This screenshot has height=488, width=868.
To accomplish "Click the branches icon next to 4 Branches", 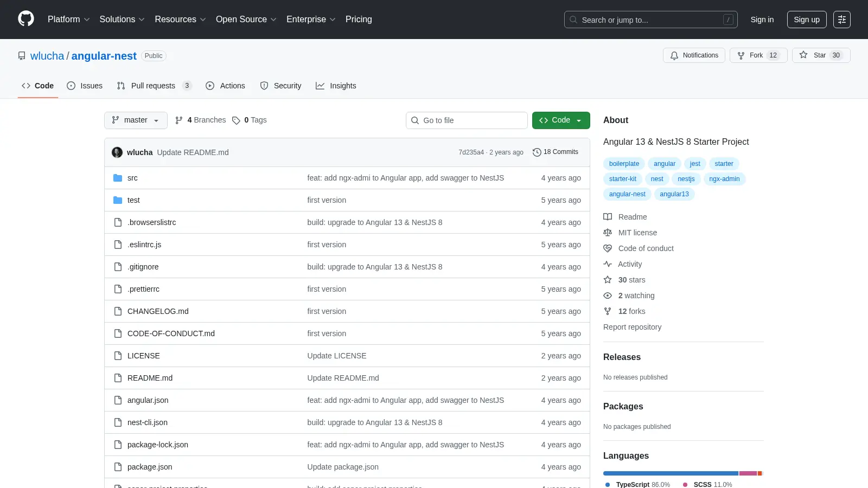I will [x=179, y=120].
